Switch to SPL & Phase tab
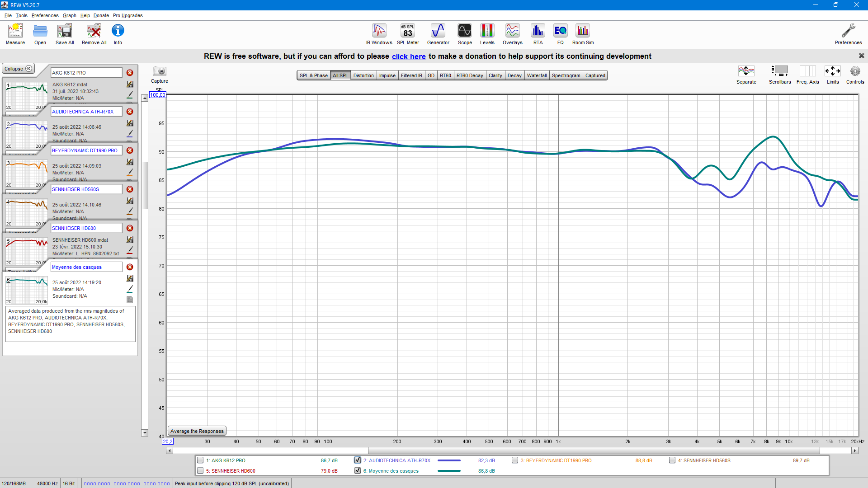 click(x=313, y=75)
